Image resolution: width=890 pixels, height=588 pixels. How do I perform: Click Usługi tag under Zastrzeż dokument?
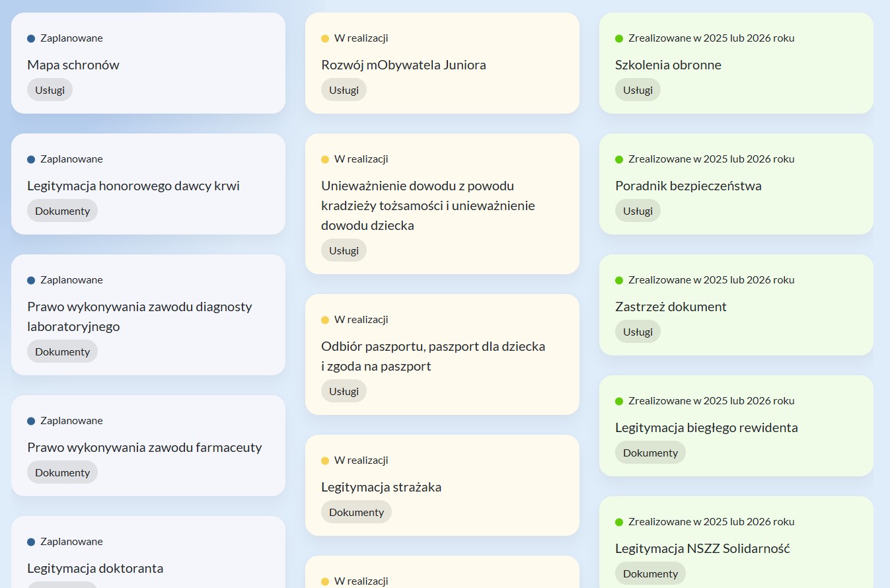pos(638,332)
